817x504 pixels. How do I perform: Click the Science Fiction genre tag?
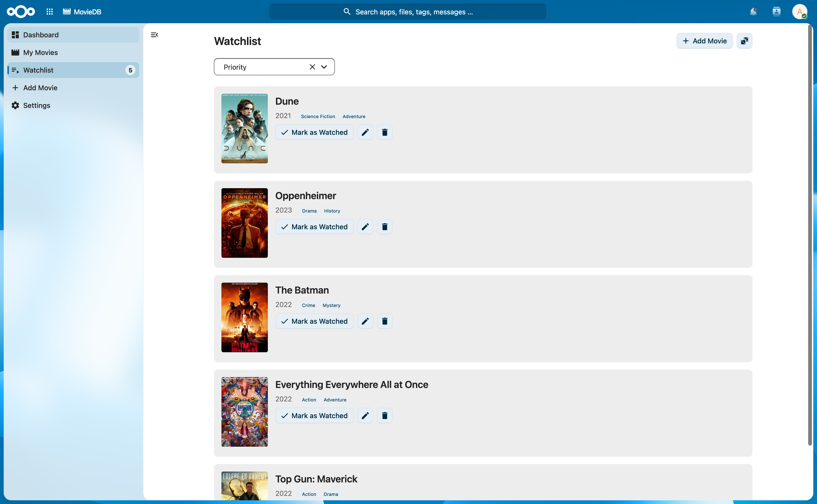point(318,116)
